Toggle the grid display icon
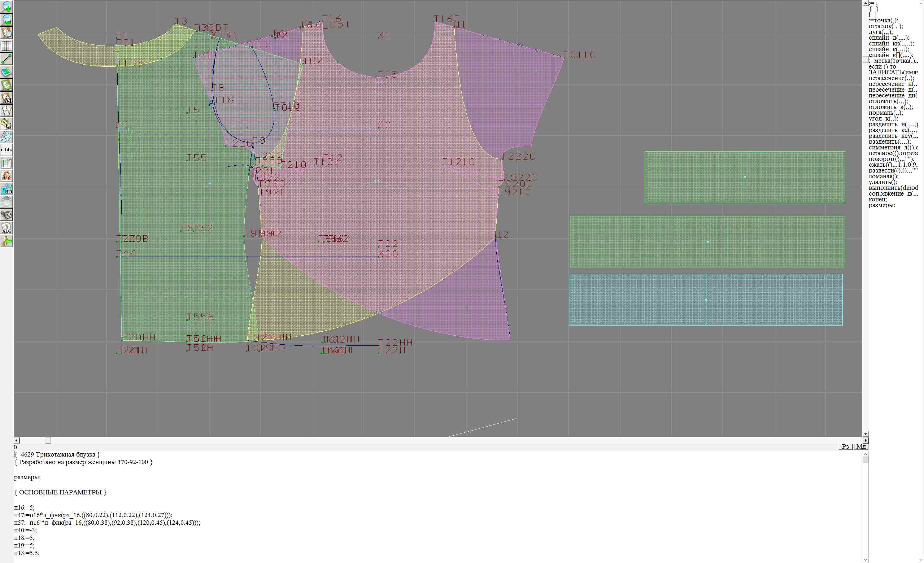The width and height of the screenshot is (924, 563). tap(7, 46)
